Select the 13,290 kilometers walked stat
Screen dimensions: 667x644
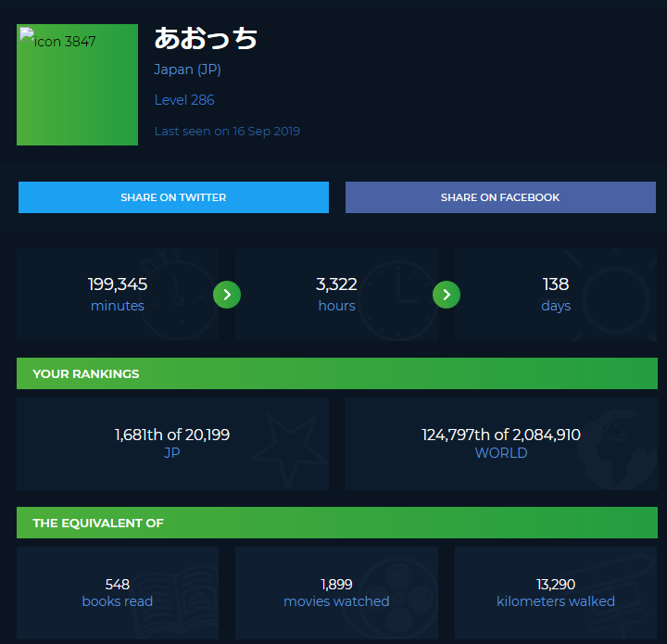click(x=556, y=592)
